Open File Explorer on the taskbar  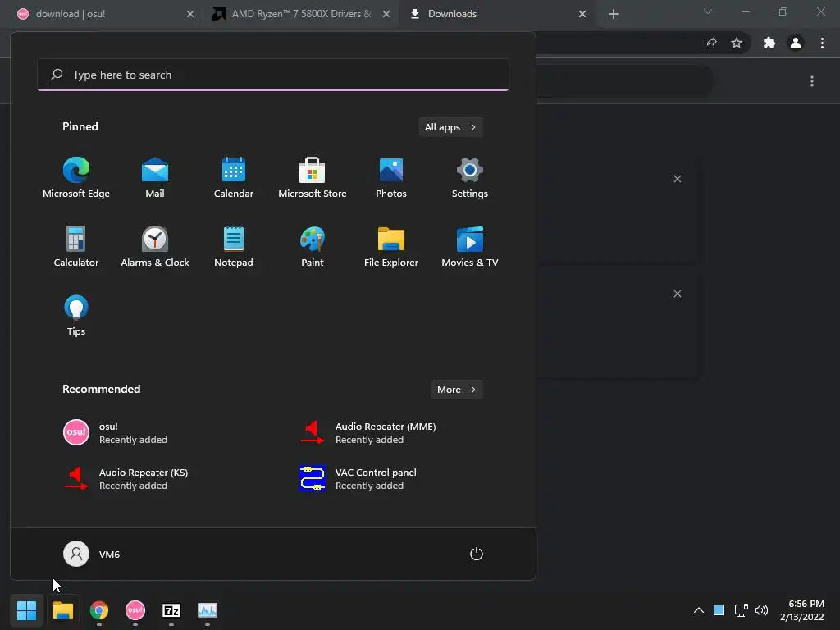click(x=62, y=610)
